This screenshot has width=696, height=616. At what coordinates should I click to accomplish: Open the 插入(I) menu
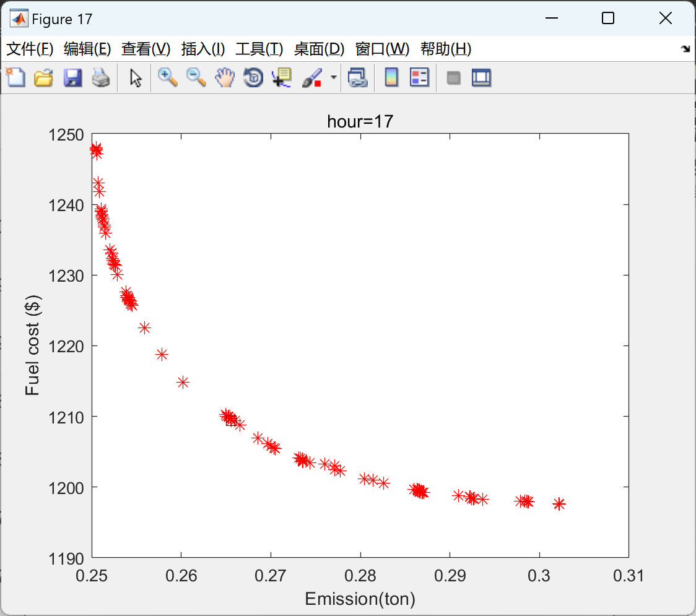203,48
